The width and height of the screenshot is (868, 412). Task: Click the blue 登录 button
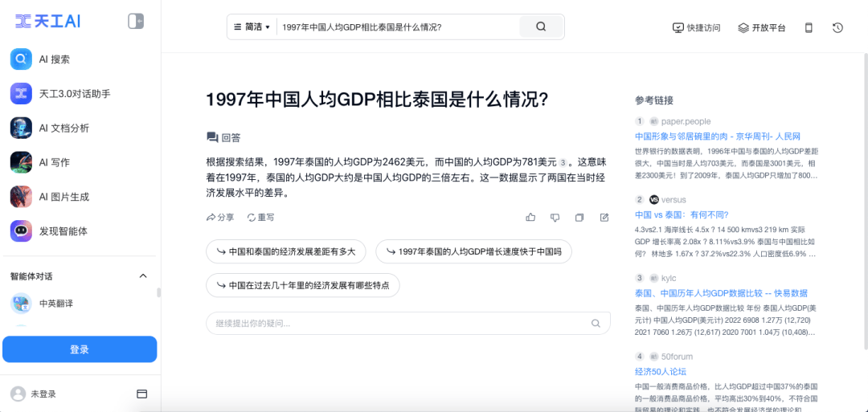point(80,349)
